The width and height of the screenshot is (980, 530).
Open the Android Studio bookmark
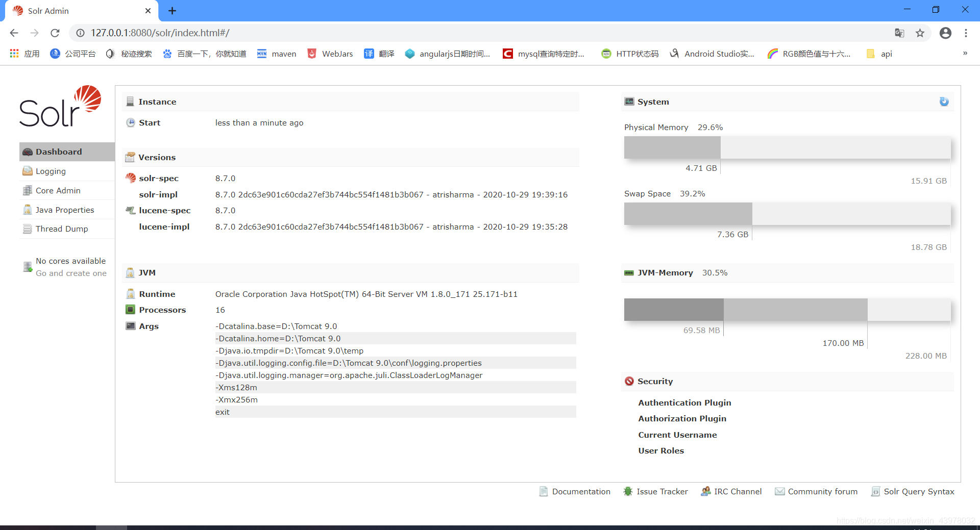712,54
